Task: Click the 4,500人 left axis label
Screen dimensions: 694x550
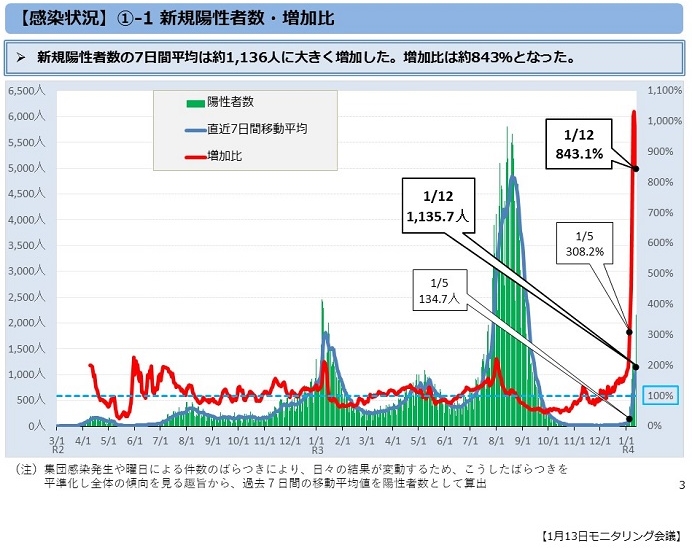Action: point(27,194)
